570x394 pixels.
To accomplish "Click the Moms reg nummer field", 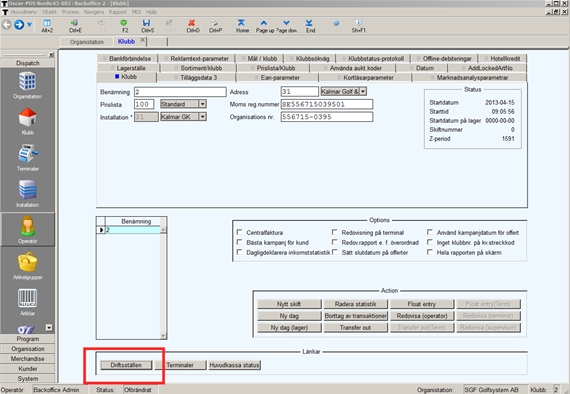I will click(x=327, y=104).
